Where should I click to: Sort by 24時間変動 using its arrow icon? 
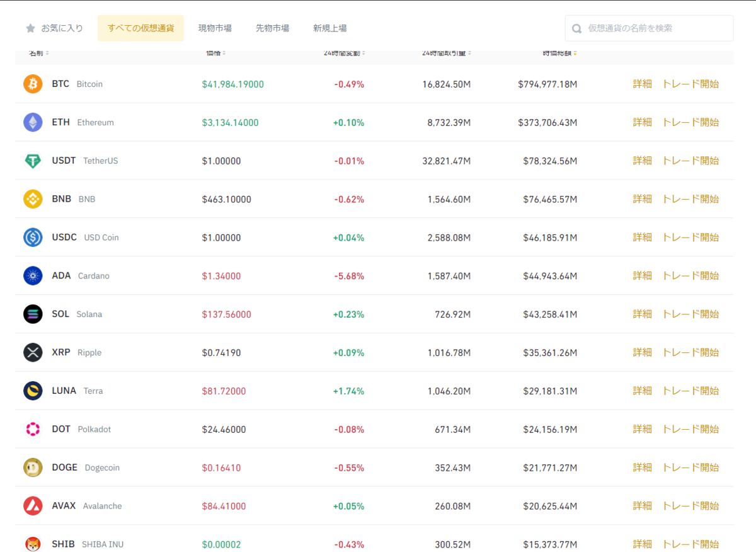pyautogui.click(x=364, y=53)
